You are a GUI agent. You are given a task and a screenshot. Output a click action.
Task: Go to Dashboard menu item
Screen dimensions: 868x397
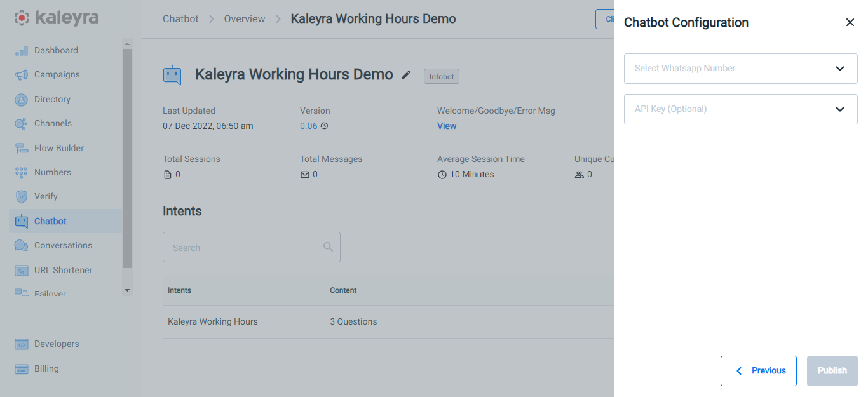click(56, 50)
